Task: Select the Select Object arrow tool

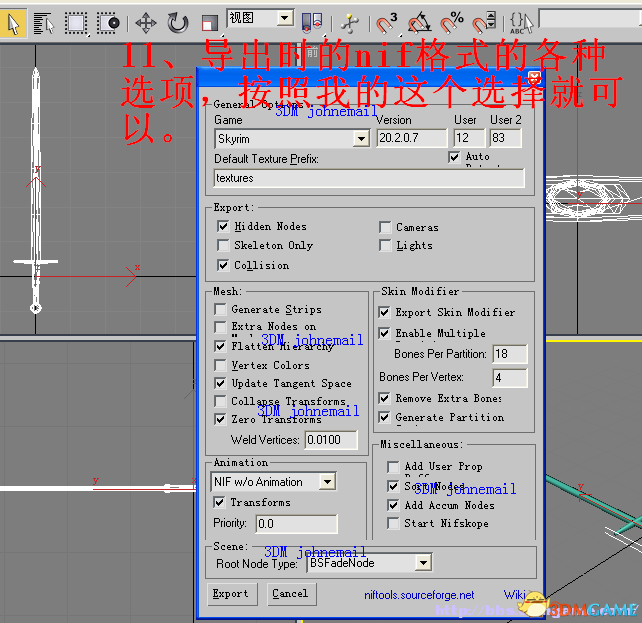Action: (x=13, y=23)
